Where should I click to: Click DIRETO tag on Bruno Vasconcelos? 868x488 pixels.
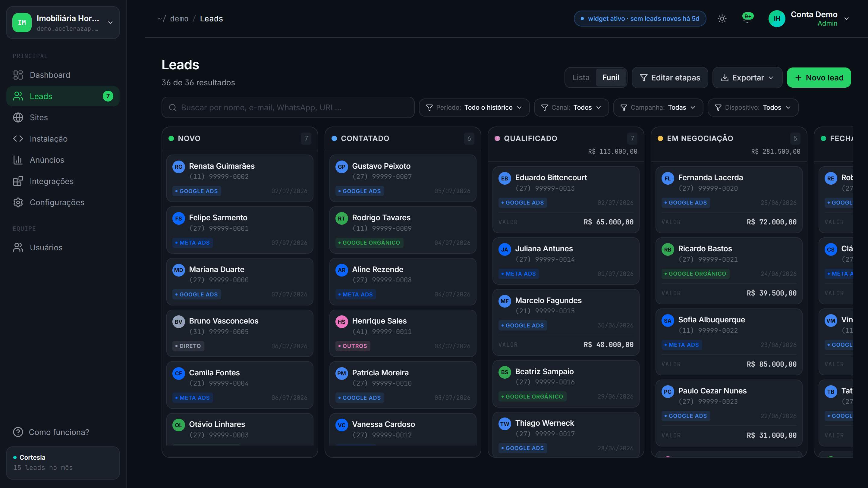pyautogui.click(x=188, y=346)
